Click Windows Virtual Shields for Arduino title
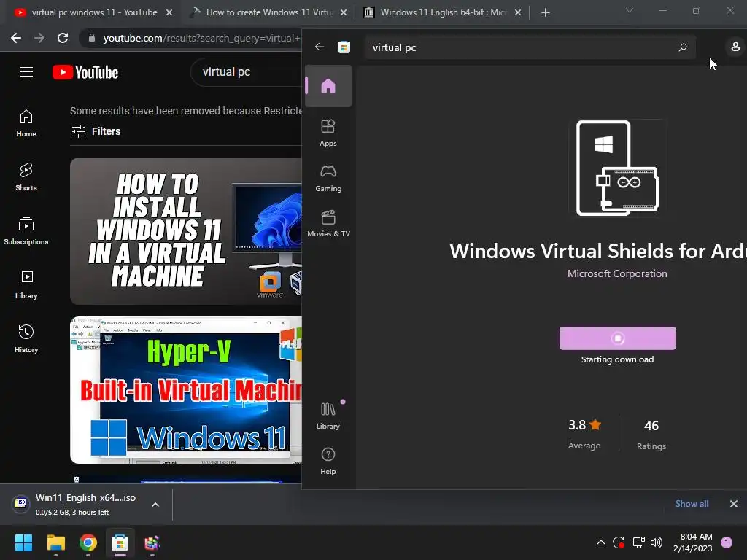This screenshot has width=747, height=560. 598,252
